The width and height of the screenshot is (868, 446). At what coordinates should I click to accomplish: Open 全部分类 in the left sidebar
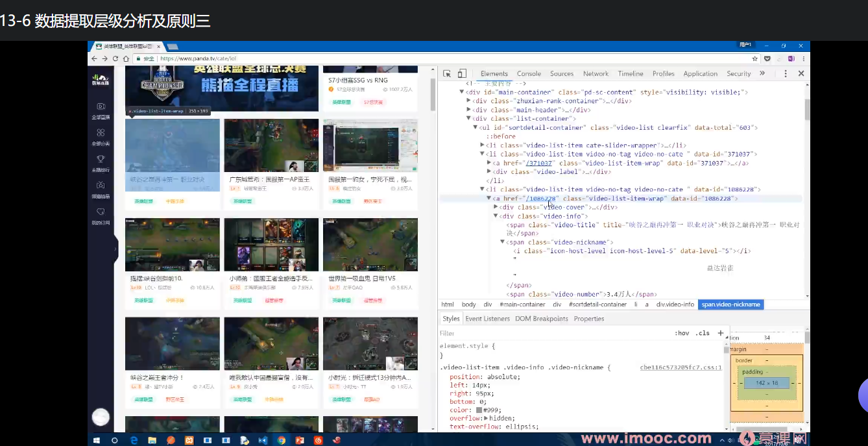(x=101, y=136)
